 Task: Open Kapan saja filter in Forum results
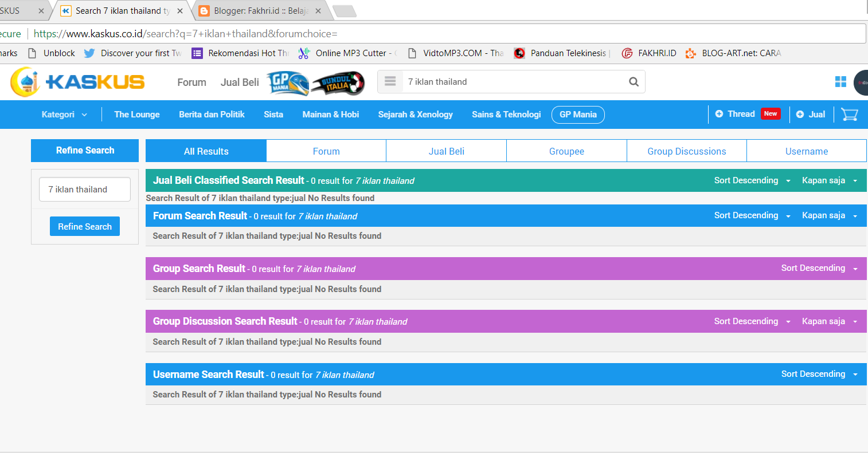click(829, 216)
